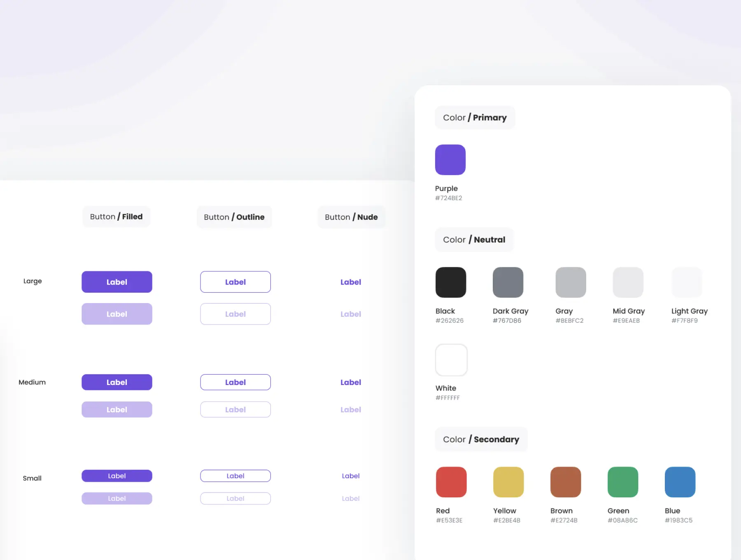Click the Button / Filled header tag
This screenshot has width=741, height=560.
[116, 217]
